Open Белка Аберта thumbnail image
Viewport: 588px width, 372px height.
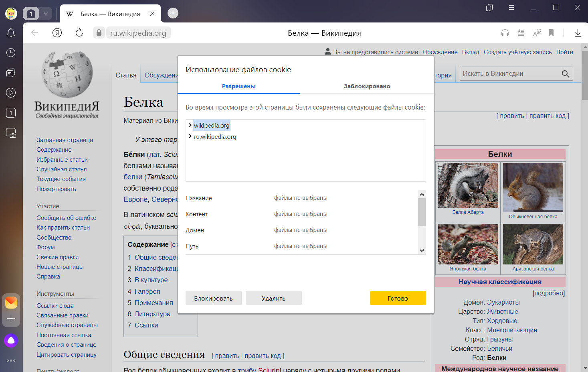click(468, 185)
